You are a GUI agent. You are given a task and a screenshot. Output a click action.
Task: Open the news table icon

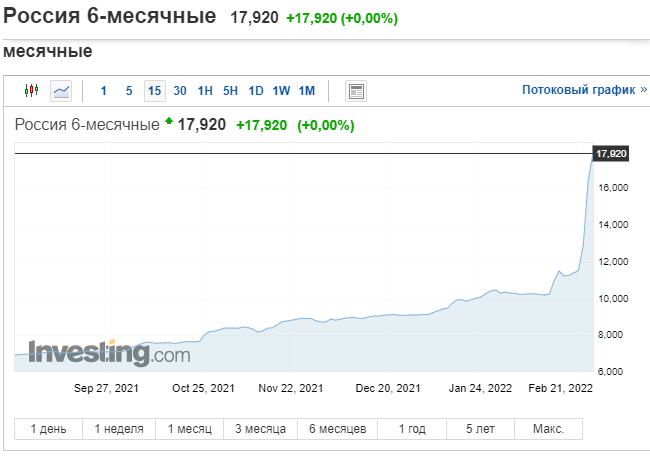(356, 91)
